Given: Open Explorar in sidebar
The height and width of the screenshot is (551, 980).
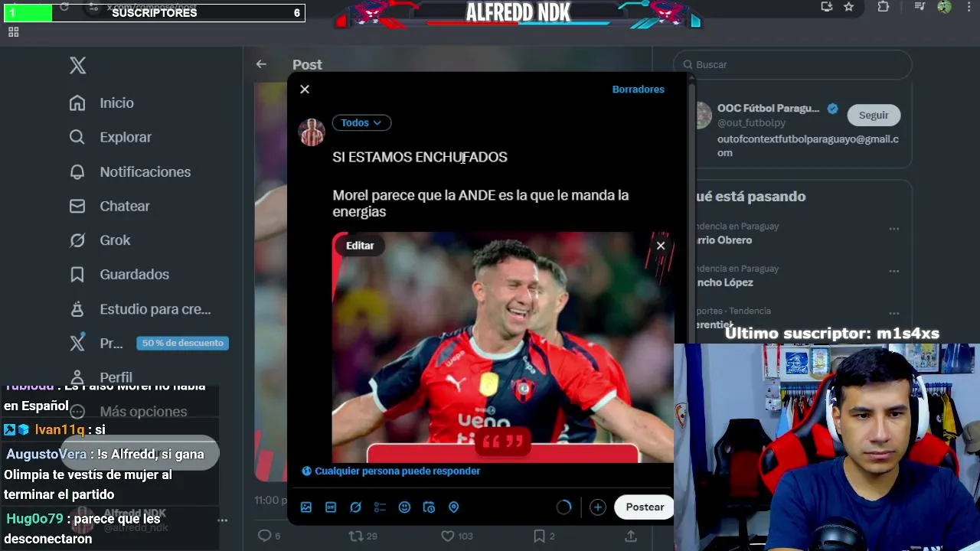Looking at the screenshot, I should tap(110, 138).
